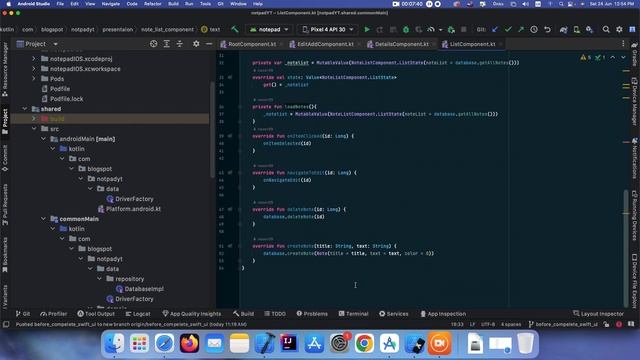The width and height of the screenshot is (640, 360).
Task: Commit changes with Git checkmark
Action: coord(508,29)
